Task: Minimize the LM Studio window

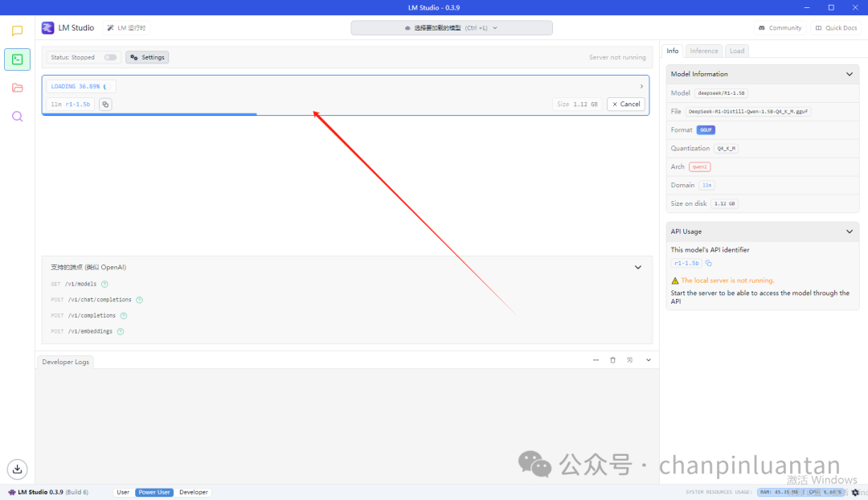Action: (x=807, y=7)
